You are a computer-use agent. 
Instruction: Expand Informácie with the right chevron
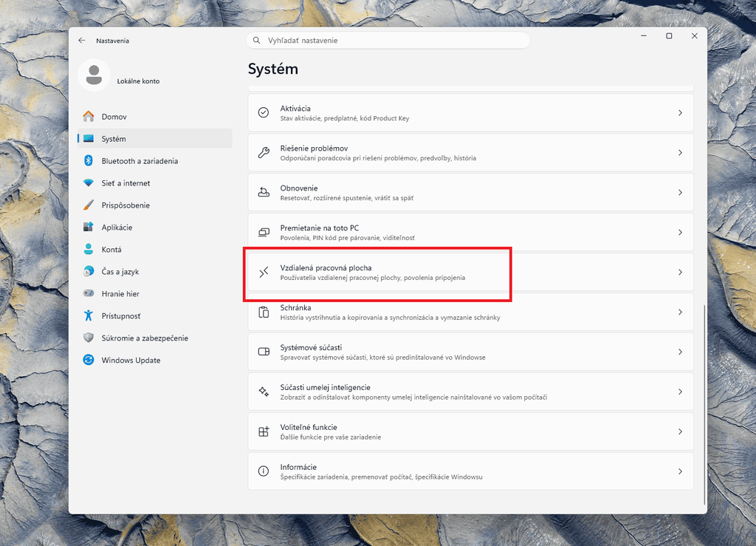[x=680, y=471]
